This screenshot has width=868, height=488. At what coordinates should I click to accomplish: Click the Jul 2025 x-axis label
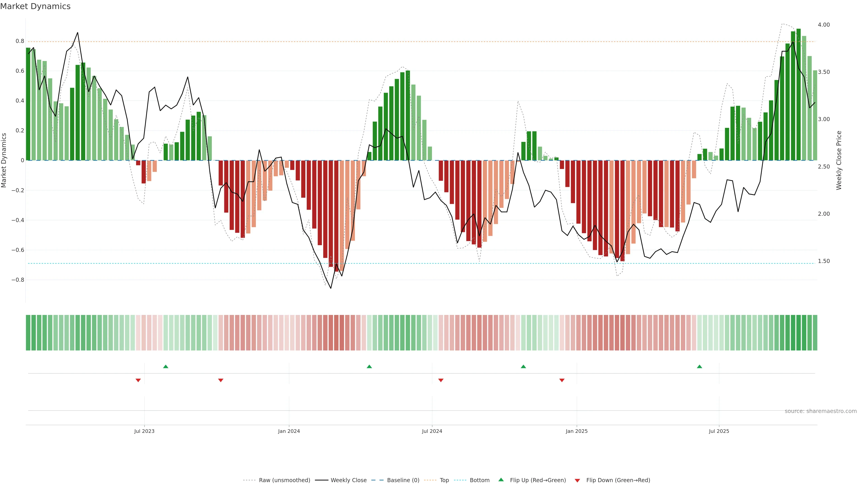[719, 431]
